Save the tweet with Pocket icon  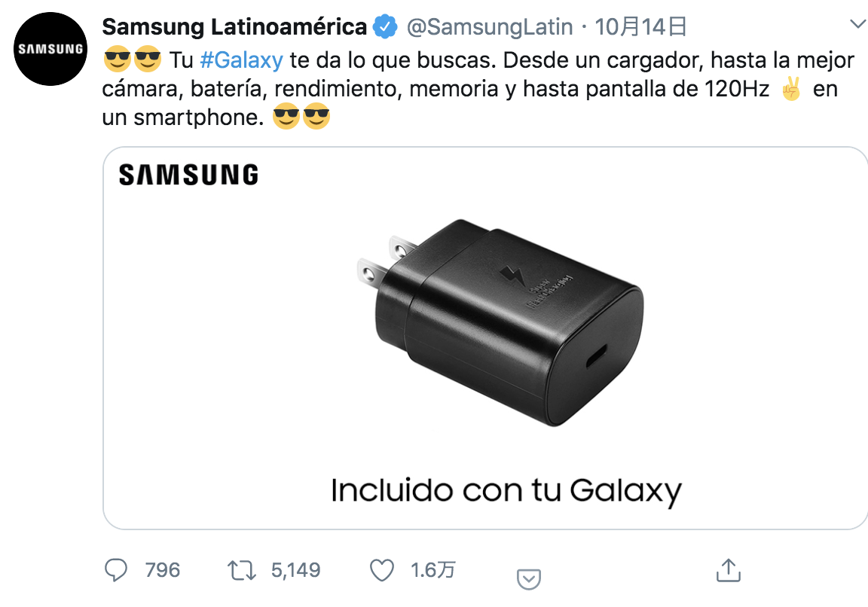coord(529,579)
